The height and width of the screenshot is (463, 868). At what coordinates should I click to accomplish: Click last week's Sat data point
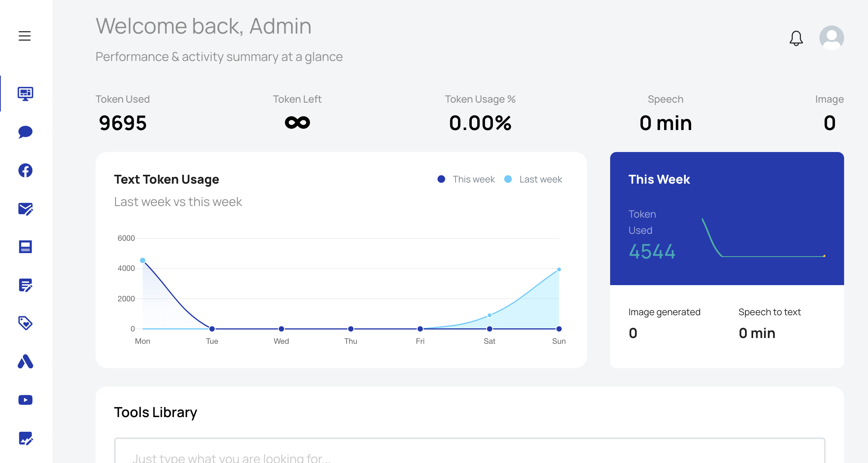tap(490, 315)
